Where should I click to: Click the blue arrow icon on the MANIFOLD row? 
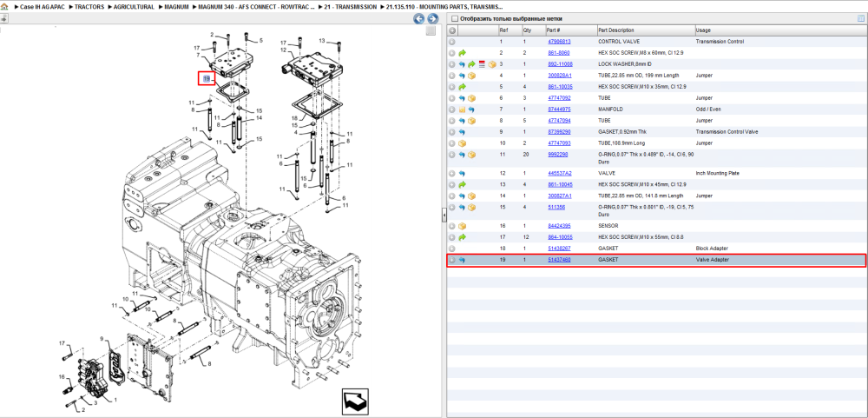(471, 109)
